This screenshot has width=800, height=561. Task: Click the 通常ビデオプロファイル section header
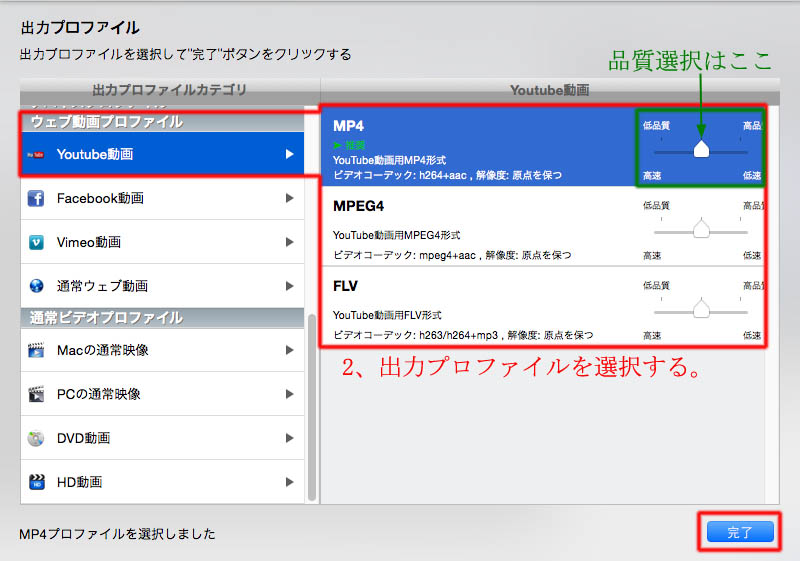tap(162, 318)
